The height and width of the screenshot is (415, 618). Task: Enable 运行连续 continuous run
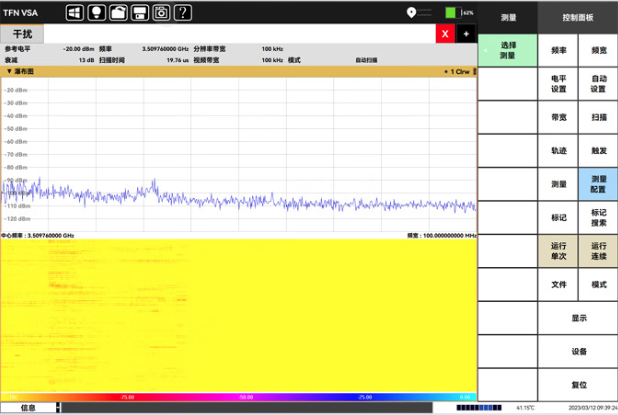(x=598, y=251)
